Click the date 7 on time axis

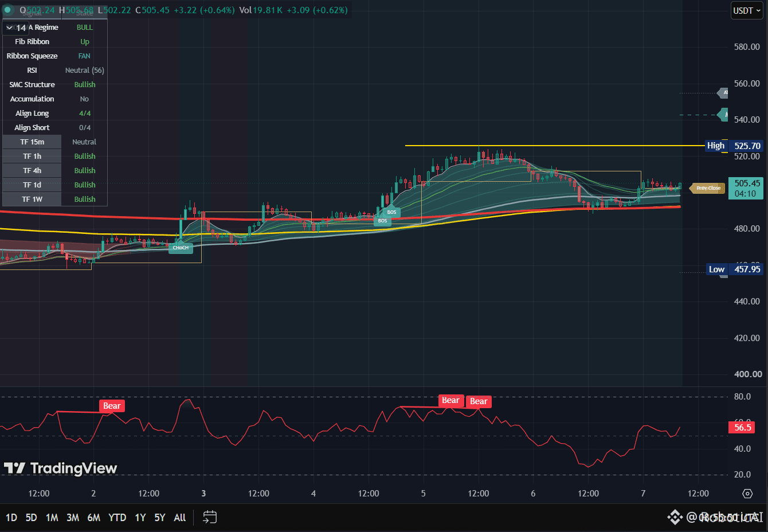(x=643, y=494)
